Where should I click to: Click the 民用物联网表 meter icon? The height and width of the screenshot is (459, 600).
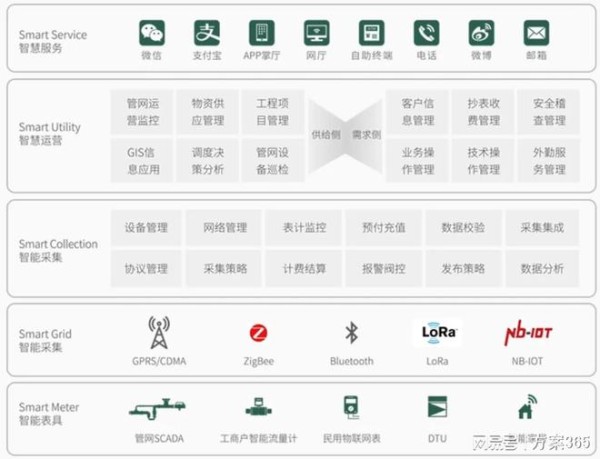[x=351, y=407]
